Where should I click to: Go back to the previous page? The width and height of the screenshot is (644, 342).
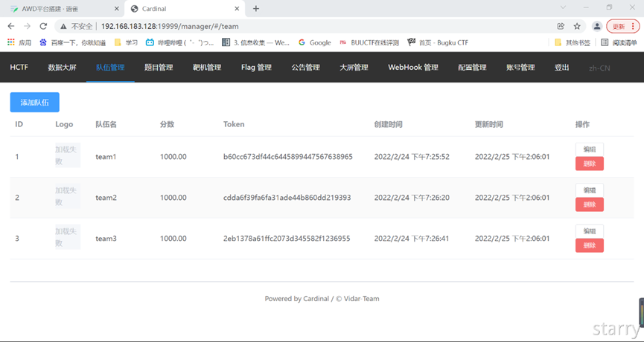click(11, 26)
